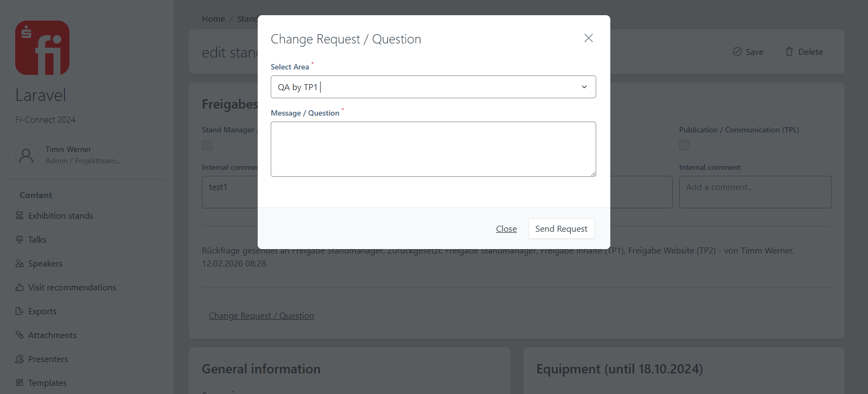The width and height of the screenshot is (868, 394).
Task: Open the Templates section
Action: coord(47,383)
